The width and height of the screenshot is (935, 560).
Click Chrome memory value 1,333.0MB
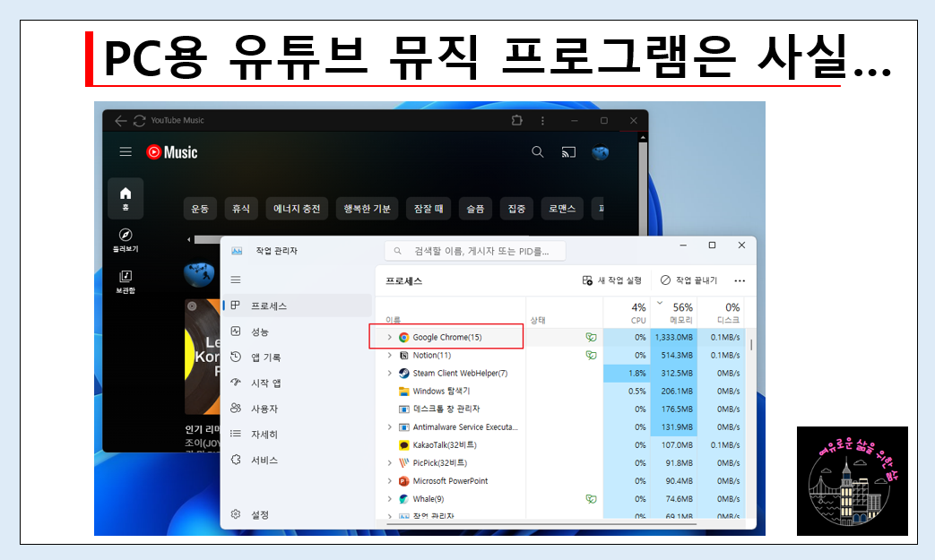point(674,337)
